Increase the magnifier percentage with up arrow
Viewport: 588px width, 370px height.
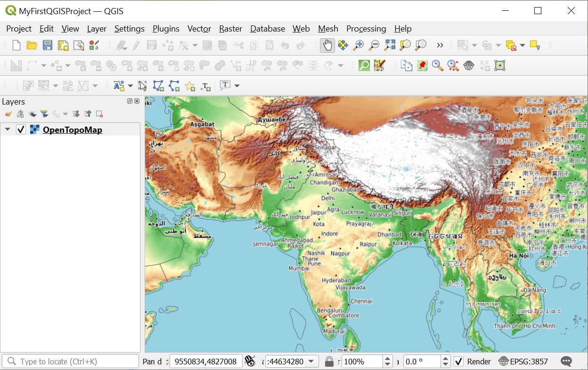pos(388,359)
